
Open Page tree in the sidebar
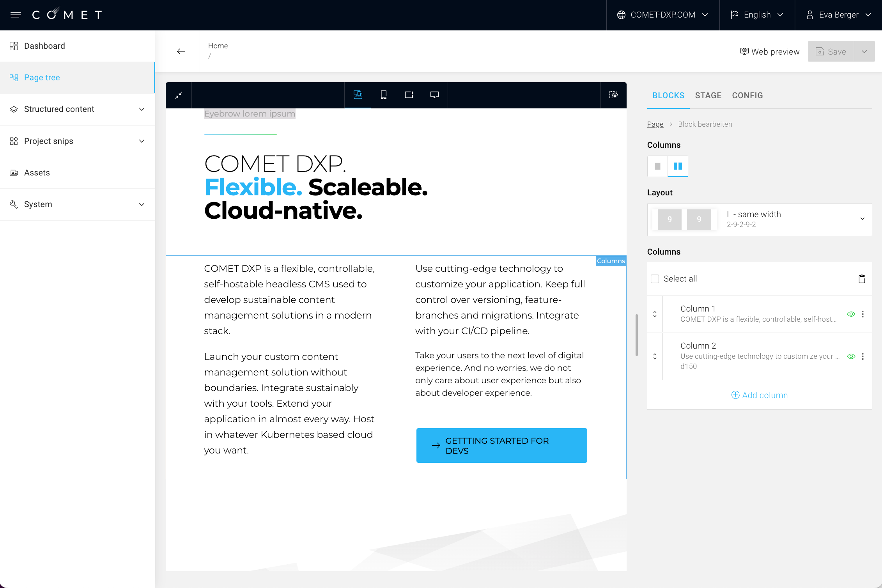point(78,78)
